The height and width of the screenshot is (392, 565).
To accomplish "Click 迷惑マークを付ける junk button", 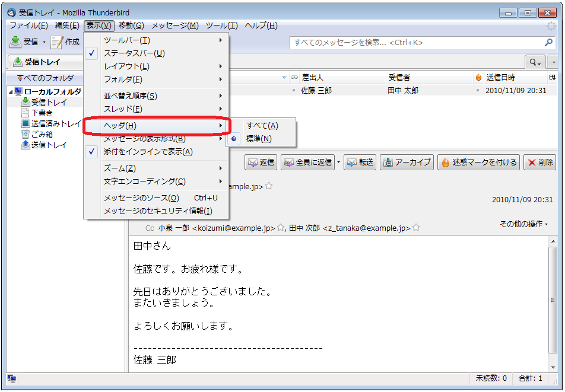I will (478, 162).
